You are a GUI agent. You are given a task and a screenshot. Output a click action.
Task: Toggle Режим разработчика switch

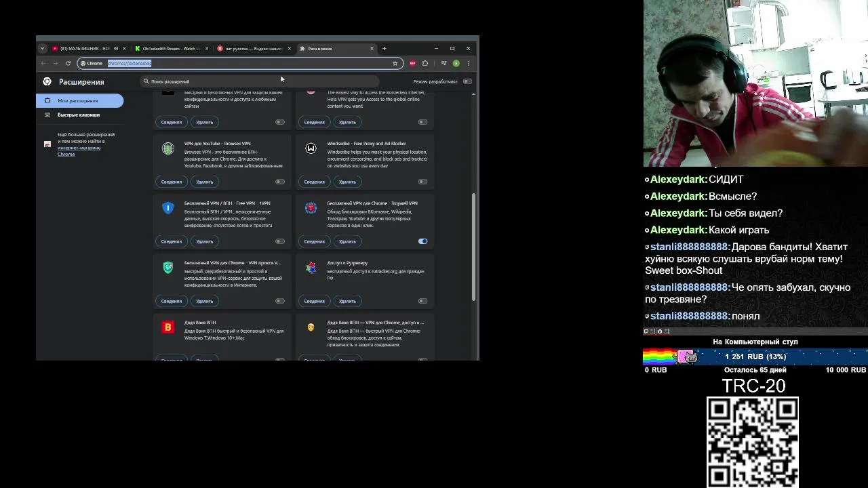[467, 81]
